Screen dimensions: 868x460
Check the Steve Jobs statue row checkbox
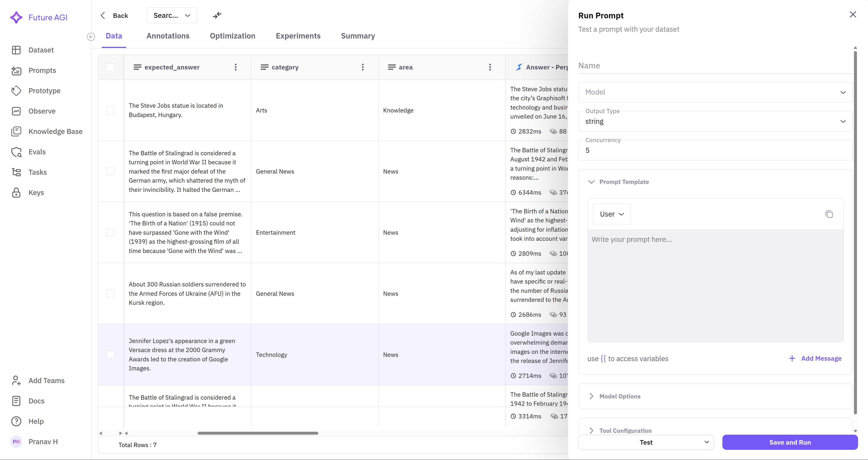point(110,110)
